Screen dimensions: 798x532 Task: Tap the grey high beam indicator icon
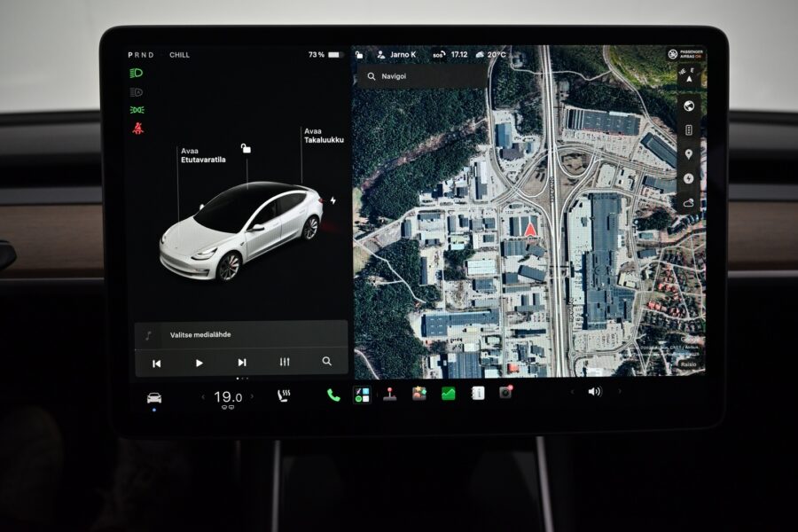coord(137,92)
